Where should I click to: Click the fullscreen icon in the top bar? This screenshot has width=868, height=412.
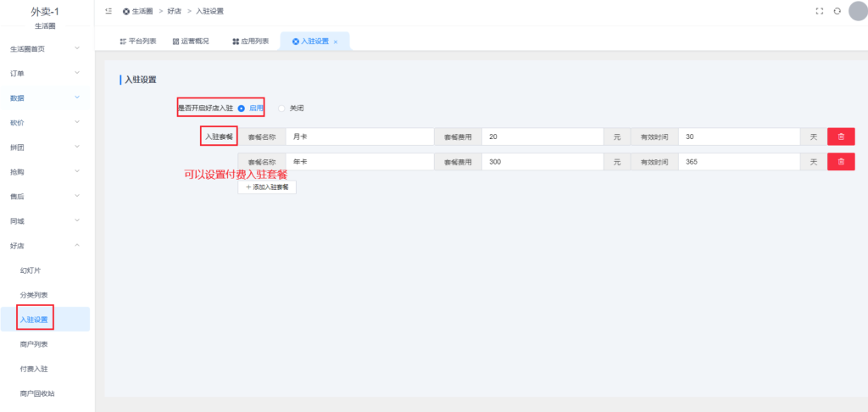point(819,11)
